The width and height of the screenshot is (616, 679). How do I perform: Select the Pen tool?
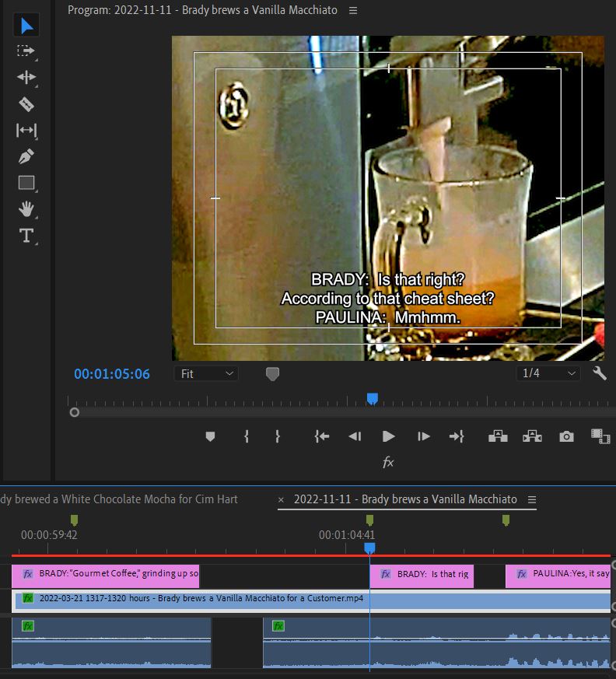click(x=26, y=156)
